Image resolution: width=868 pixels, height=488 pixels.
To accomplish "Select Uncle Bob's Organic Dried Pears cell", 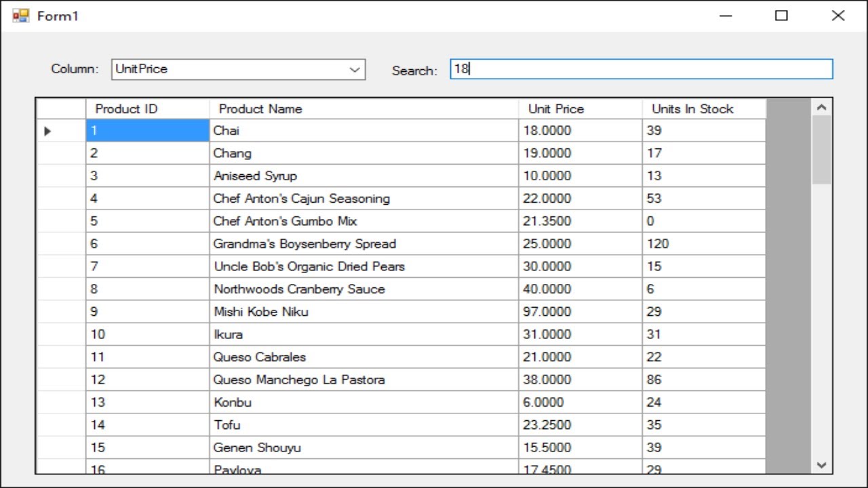I will pos(364,266).
